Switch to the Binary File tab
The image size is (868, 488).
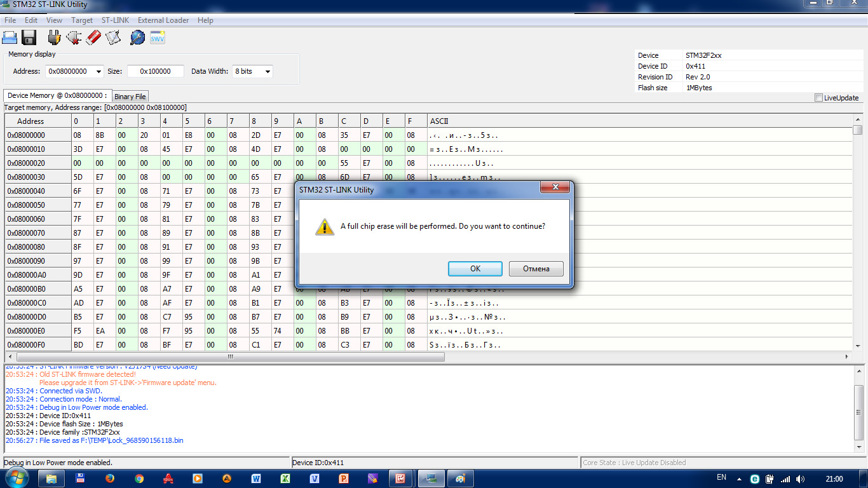tap(130, 96)
